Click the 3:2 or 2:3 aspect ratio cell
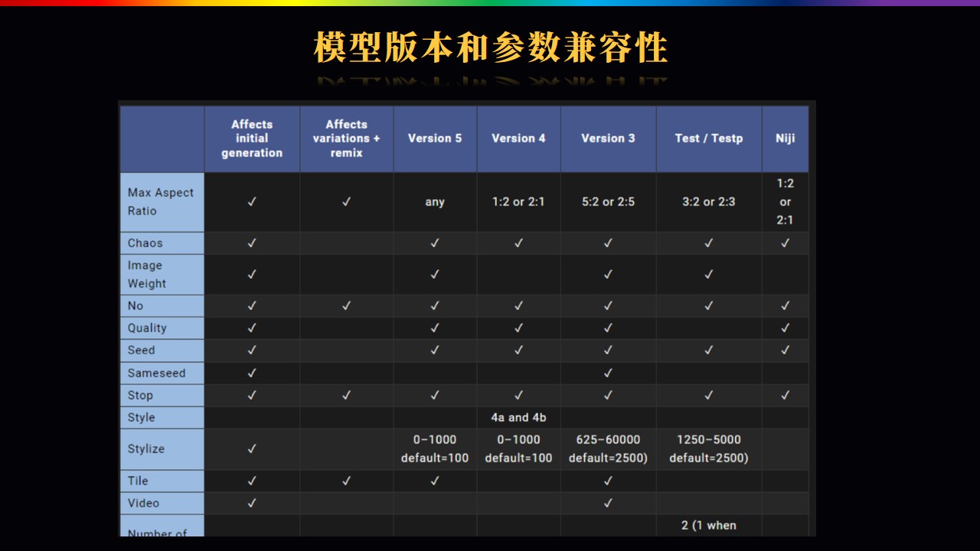The height and width of the screenshot is (551, 980). click(x=708, y=203)
